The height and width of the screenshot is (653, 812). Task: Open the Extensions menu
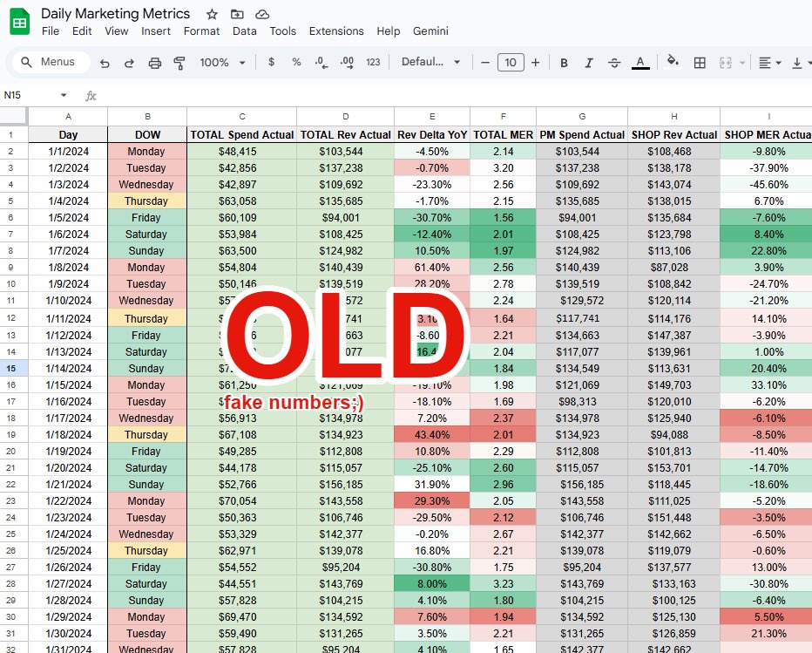tap(336, 31)
